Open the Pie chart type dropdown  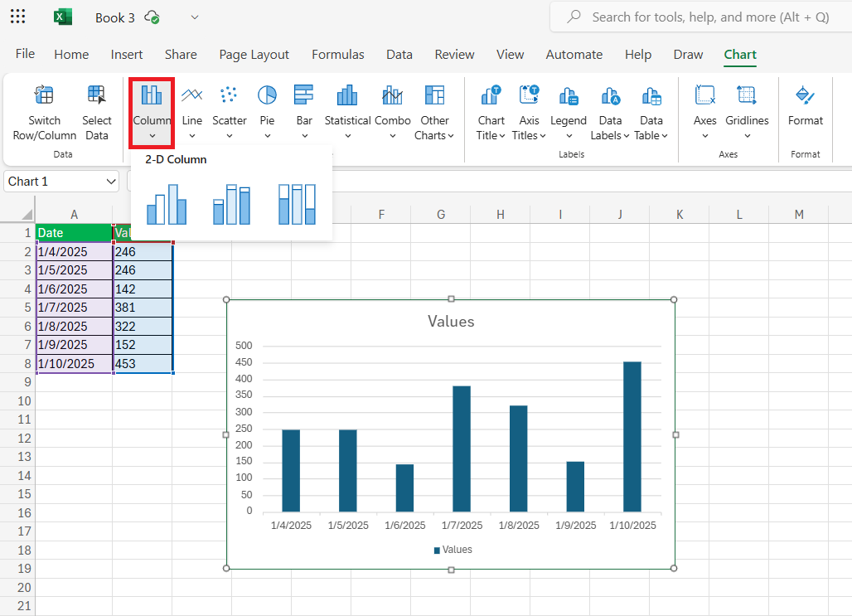(x=267, y=135)
